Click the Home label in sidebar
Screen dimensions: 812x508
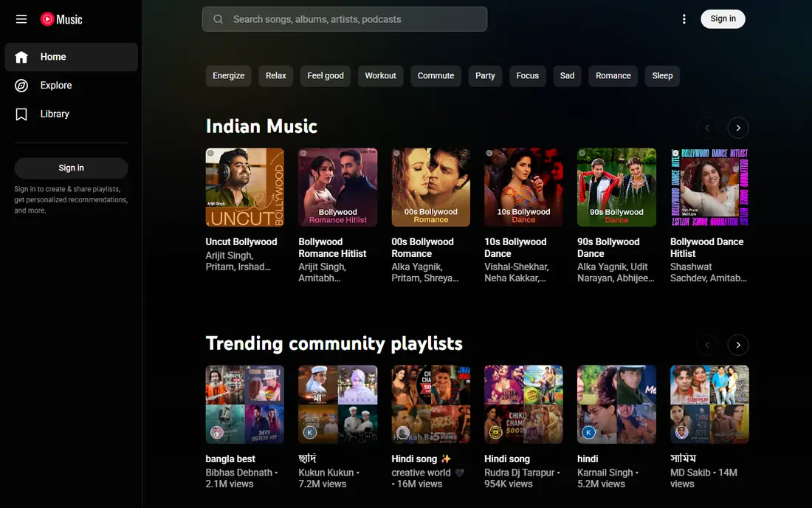point(53,57)
